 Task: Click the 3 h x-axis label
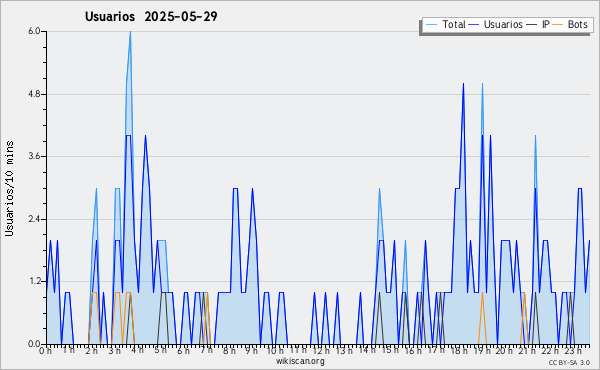114,350
